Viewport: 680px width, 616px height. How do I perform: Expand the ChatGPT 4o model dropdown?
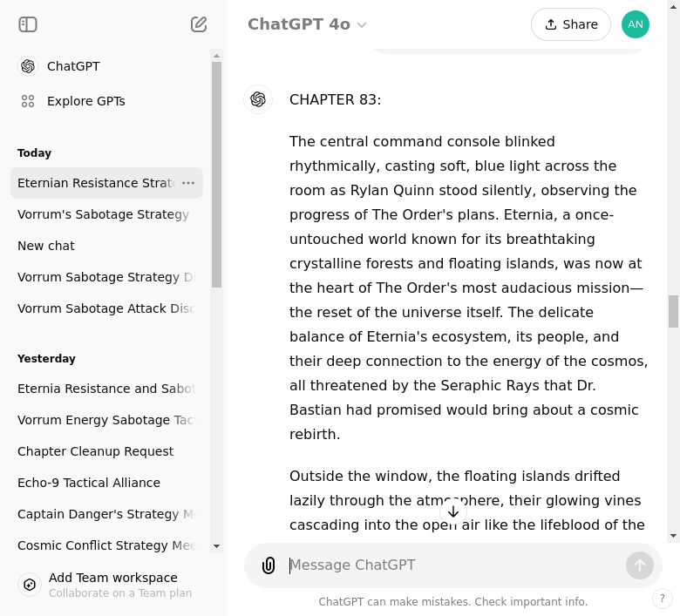[x=307, y=24]
